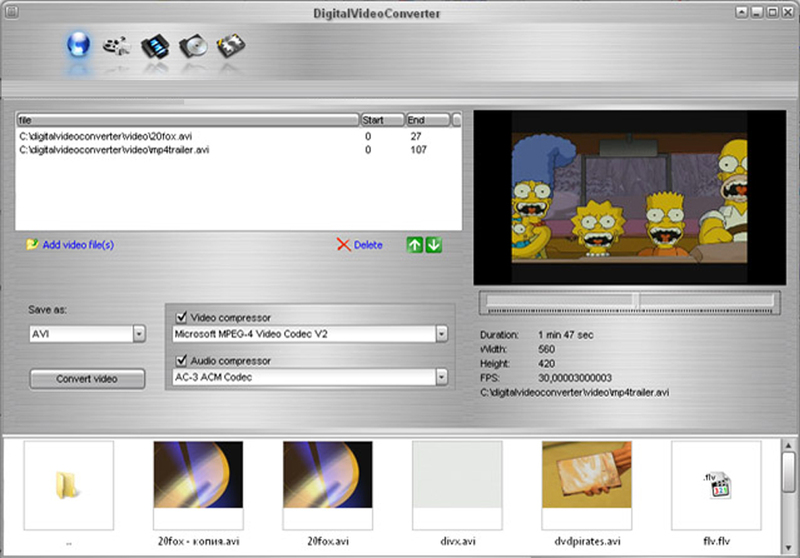Click the Simpsons video preview pane
The width and height of the screenshot is (800, 558).
click(630, 197)
